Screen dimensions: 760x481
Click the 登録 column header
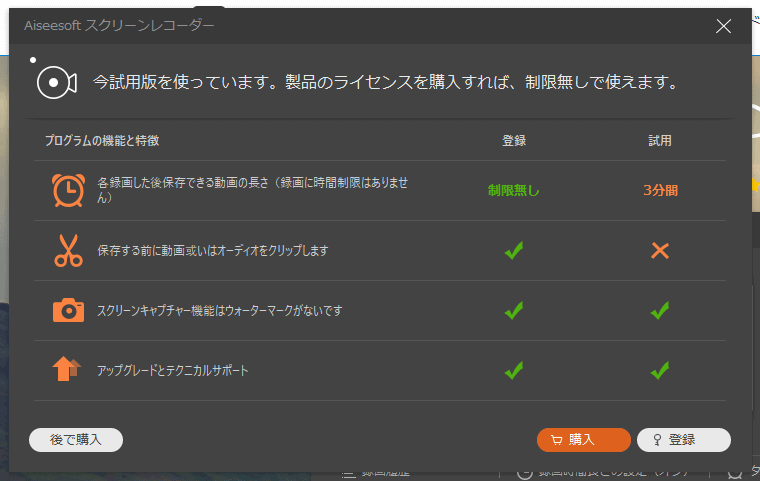click(x=513, y=141)
